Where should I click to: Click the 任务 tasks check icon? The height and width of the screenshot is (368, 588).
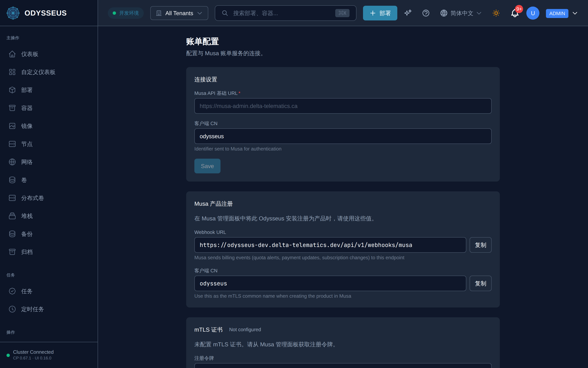[12, 291]
